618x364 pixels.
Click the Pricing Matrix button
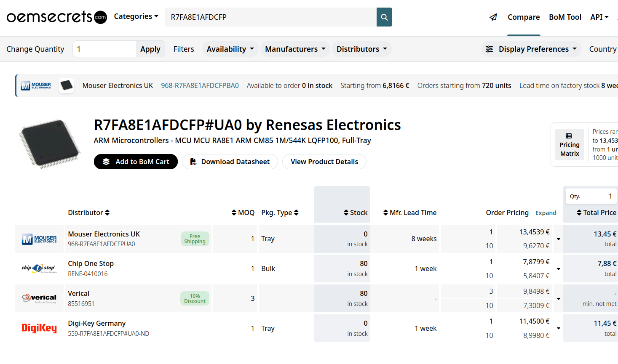tap(570, 145)
